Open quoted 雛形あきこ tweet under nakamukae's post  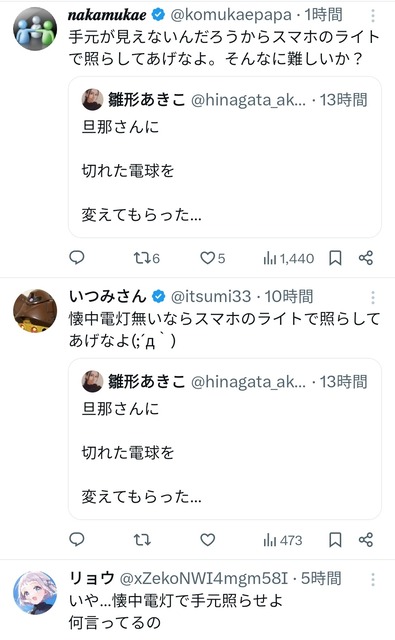click(x=225, y=157)
